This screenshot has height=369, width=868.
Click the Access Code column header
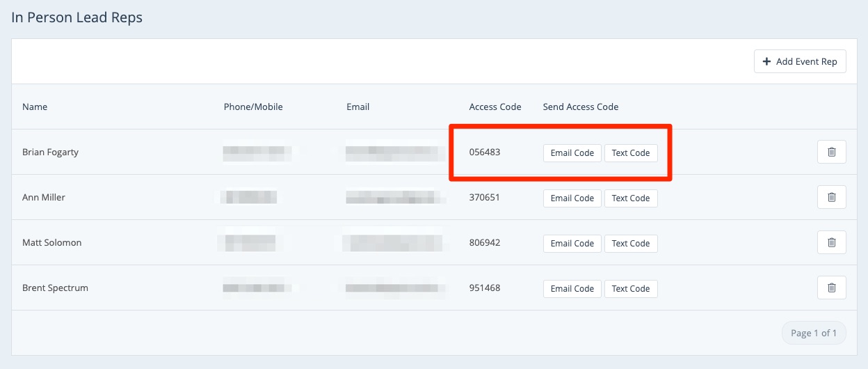tap(495, 107)
